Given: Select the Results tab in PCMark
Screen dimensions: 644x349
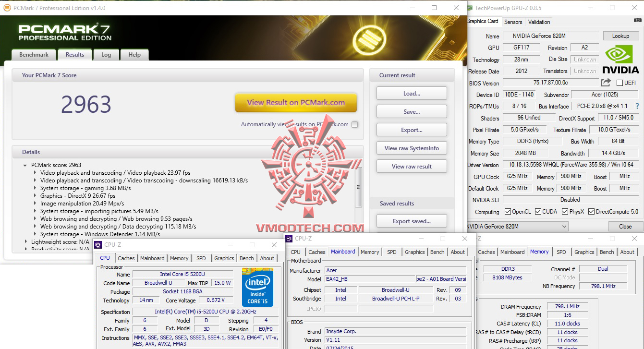Looking at the screenshot, I should pyautogui.click(x=75, y=54).
